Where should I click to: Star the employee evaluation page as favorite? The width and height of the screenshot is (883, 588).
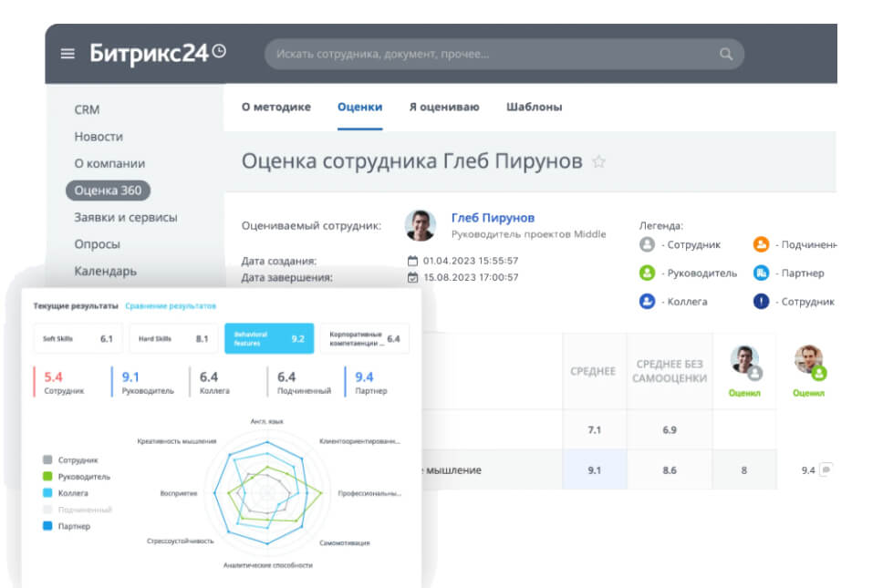click(598, 162)
